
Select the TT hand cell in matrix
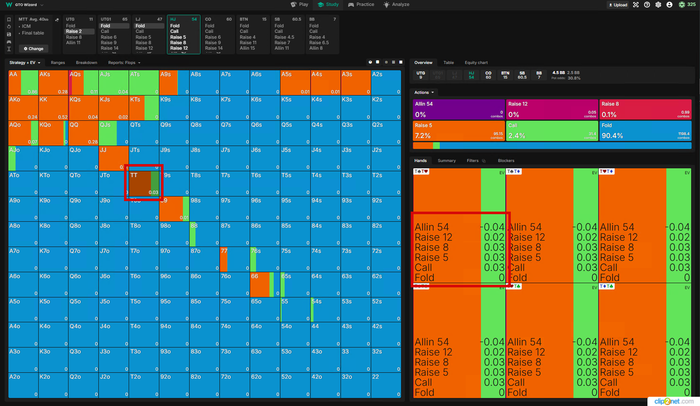point(144,183)
